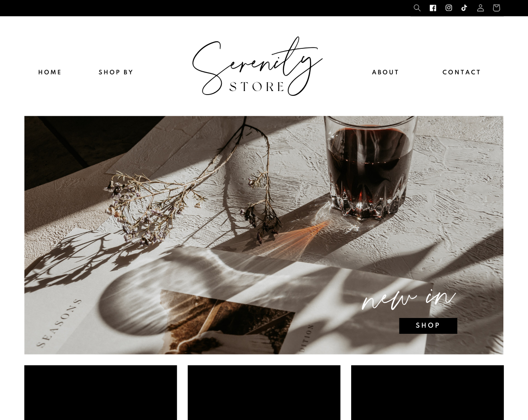Visit the Facebook page icon

click(x=433, y=8)
